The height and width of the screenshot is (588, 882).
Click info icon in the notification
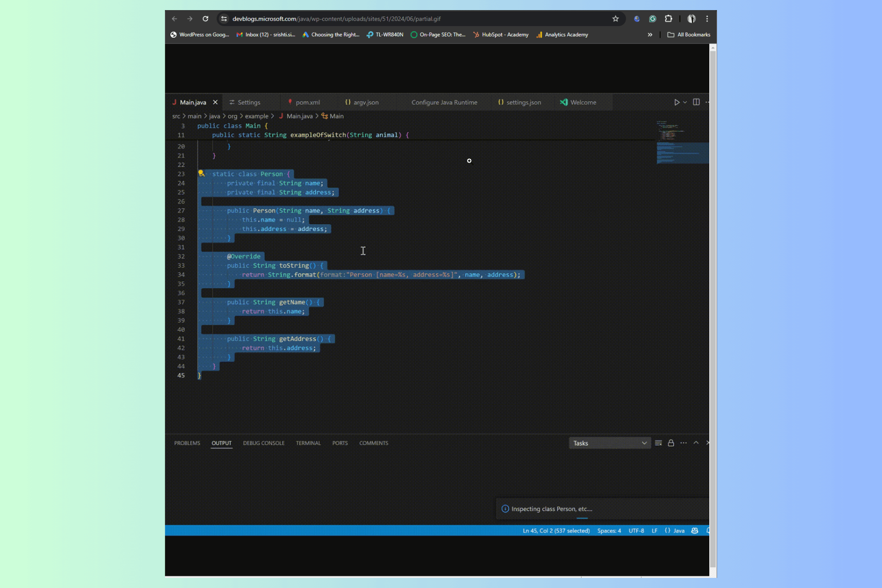coord(505,509)
